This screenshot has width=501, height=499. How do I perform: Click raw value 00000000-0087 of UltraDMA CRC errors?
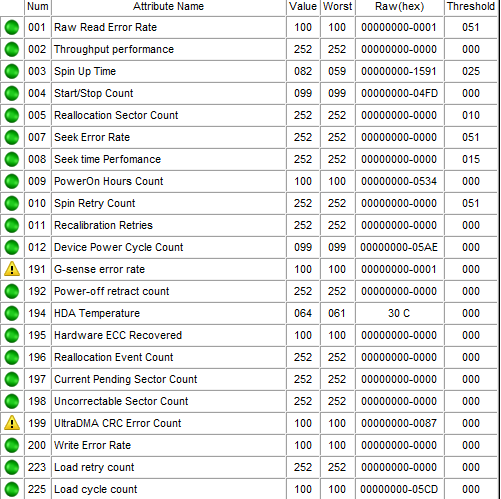[399, 423]
